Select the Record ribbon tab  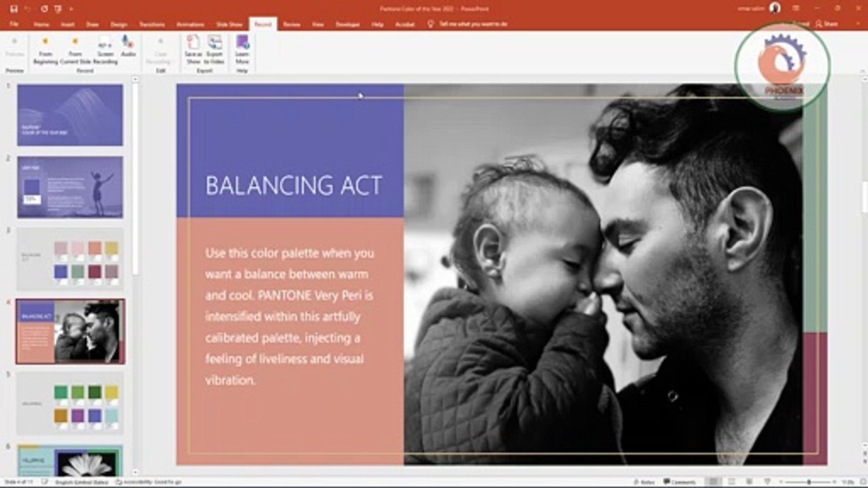(x=262, y=24)
